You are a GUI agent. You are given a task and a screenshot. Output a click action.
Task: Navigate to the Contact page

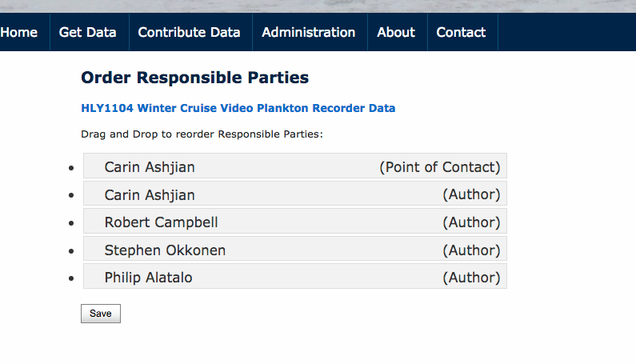[461, 33]
